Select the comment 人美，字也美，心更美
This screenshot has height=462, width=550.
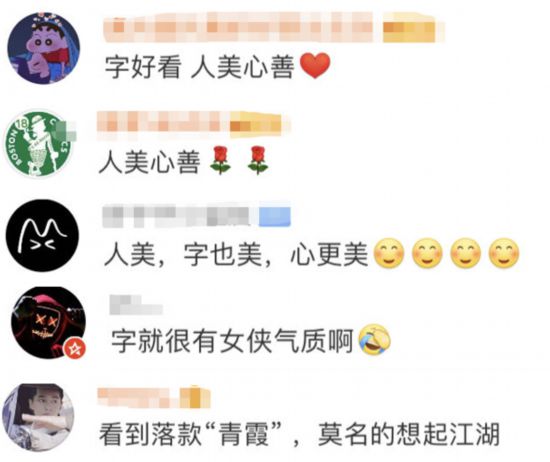(x=311, y=253)
